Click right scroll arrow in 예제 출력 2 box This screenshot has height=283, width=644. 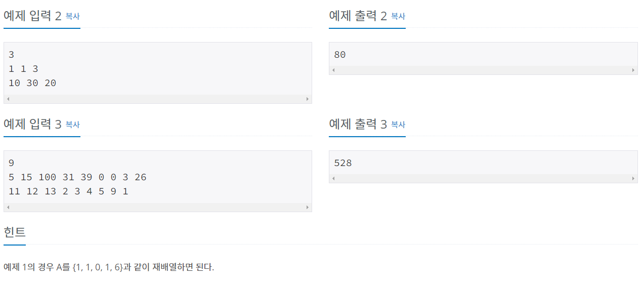(633, 70)
